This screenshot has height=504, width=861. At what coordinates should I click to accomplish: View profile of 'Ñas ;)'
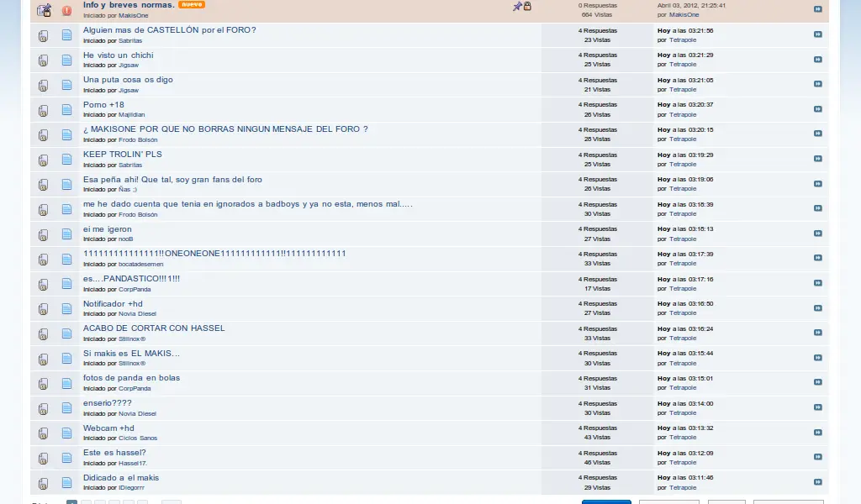(x=128, y=189)
